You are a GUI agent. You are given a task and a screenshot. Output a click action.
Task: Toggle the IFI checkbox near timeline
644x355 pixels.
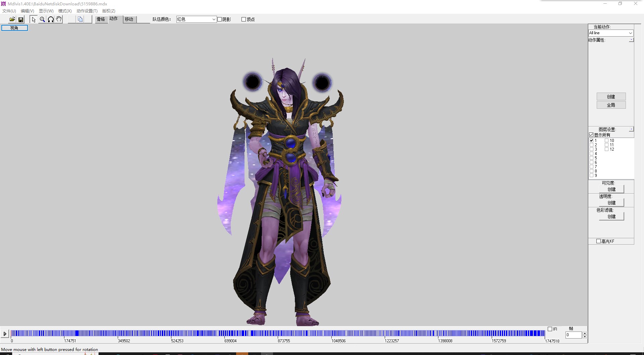pos(550,329)
